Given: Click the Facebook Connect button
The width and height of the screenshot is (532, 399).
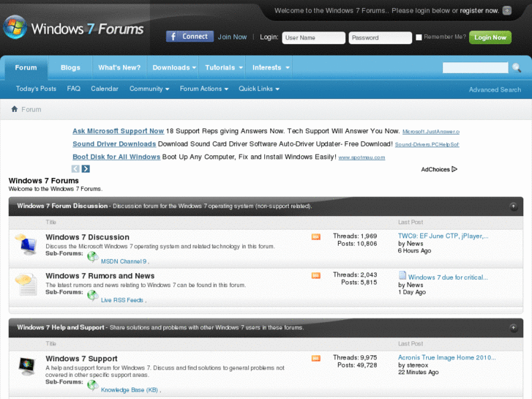Looking at the screenshot, I should tap(190, 37).
